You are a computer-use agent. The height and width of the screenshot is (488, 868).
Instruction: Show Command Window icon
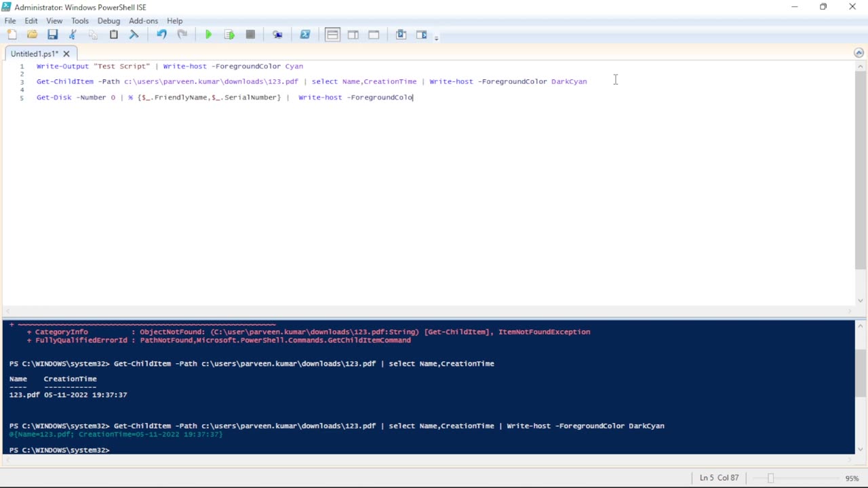(x=401, y=35)
